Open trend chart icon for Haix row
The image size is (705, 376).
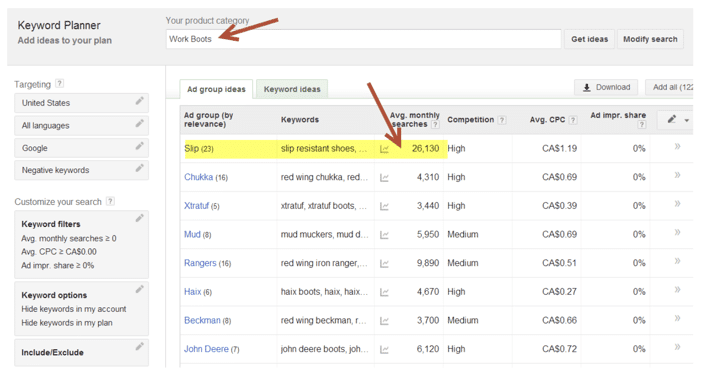tap(384, 292)
